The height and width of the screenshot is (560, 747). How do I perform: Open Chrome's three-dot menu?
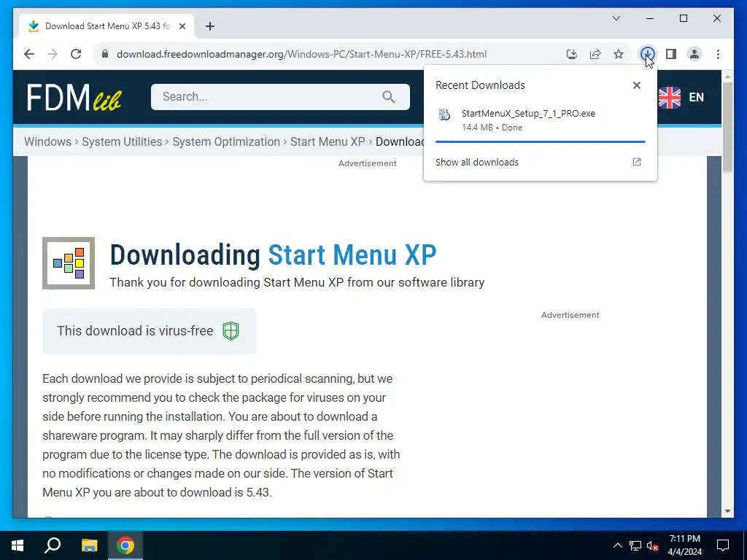tap(718, 54)
